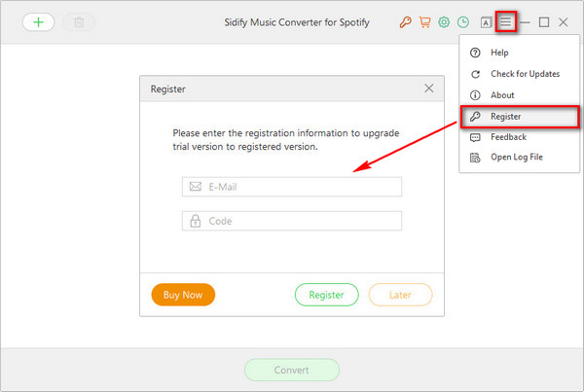Select Help from the menu
This screenshot has height=392, width=584.
point(519,53)
